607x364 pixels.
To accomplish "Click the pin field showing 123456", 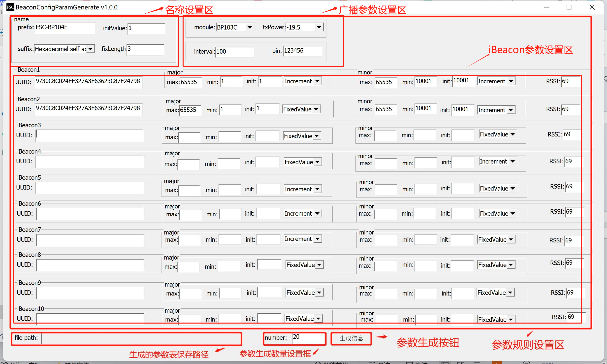I will point(302,51).
